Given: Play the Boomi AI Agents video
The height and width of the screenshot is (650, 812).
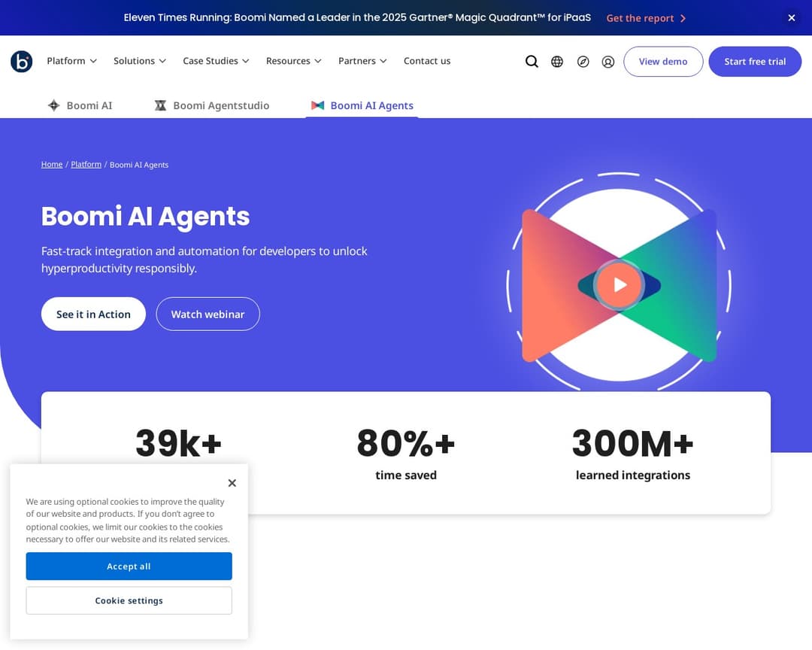Looking at the screenshot, I should pyautogui.click(x=618, y=284).
